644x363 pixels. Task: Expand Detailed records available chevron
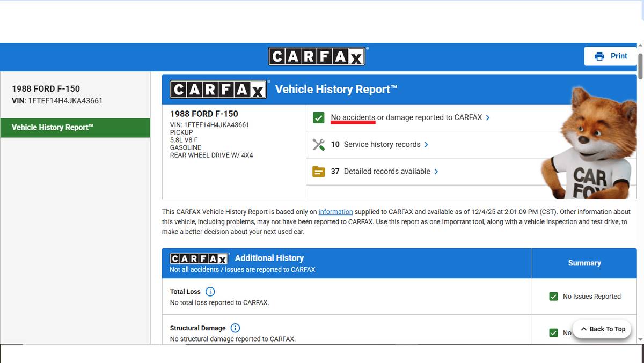tap(436, 172)
